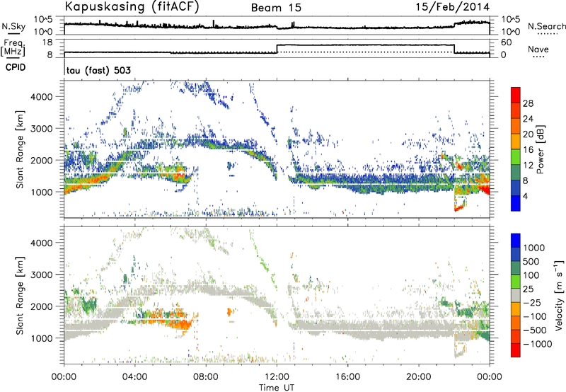
Task: Click the 4000 tick on power panel
Action: point(42,96)
